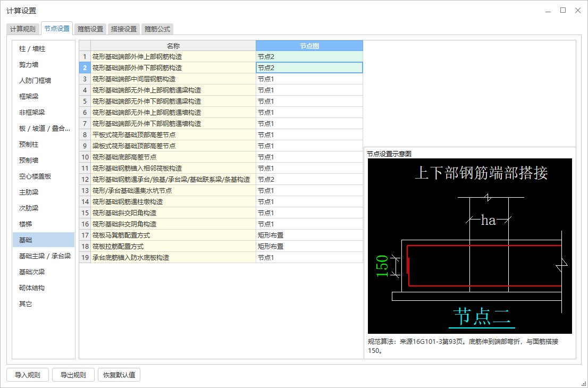This screenshot has width=588, height=388.
Task: Minimize the 计算设置 window
Action: coord(548,11)
